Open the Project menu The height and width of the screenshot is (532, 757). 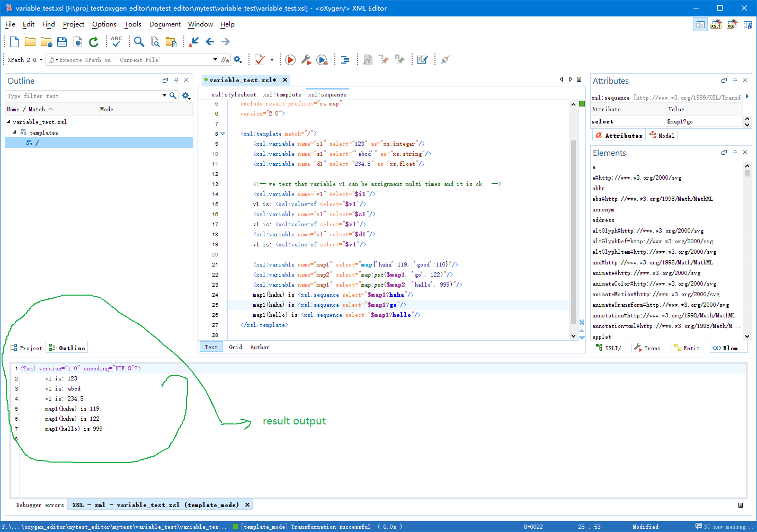pos(74,24)
